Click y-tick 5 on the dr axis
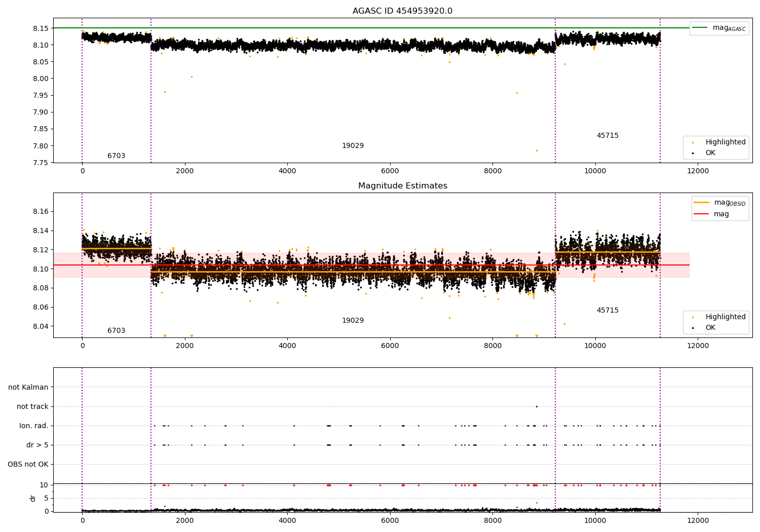760x532 pixels. [x=46, y=498]
